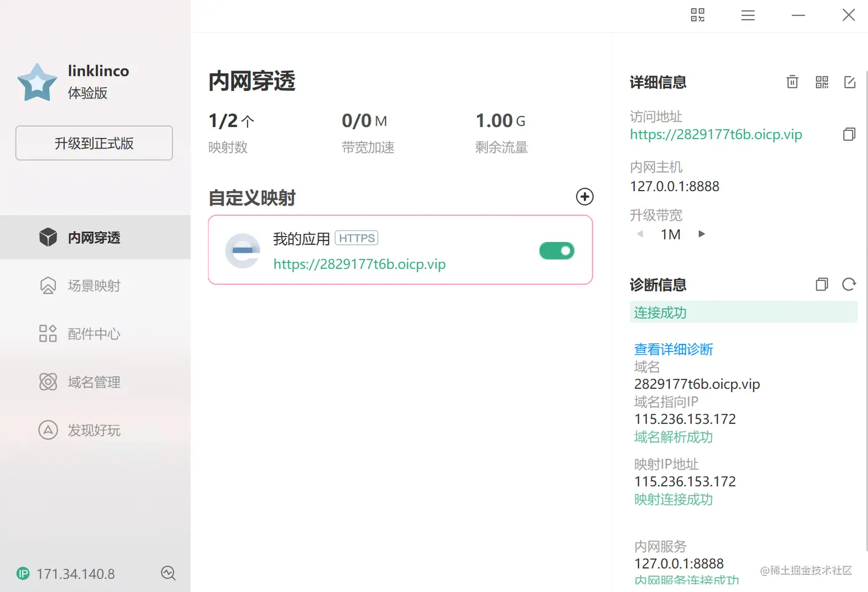The height and width of the screenshot is (592, 868).
Task: Click the house icon beside 场景映射
Action: coord(48,285)
